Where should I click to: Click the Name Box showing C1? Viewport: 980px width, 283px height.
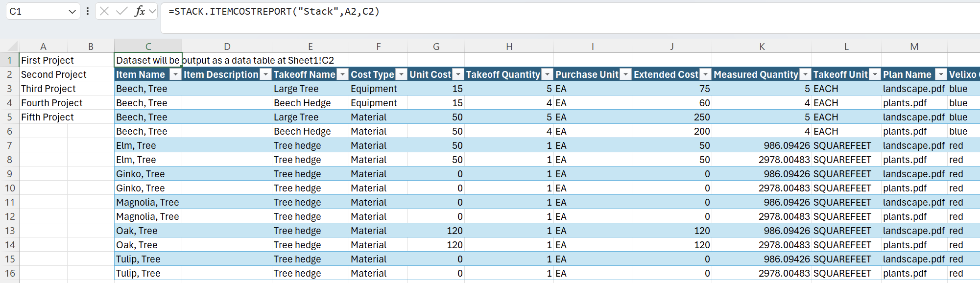pos(37,12)
